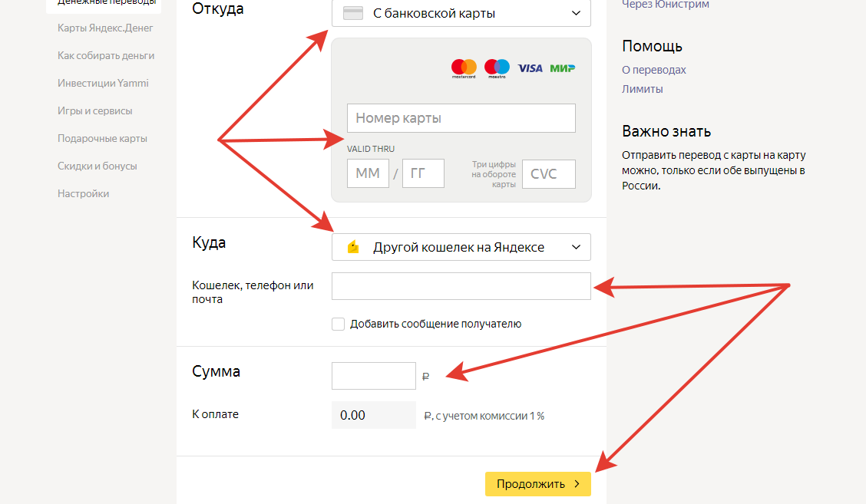Open Карты Яндекс.Денег in the sidebar
Viewport: 866px width, 504px height.
point(105,28)
